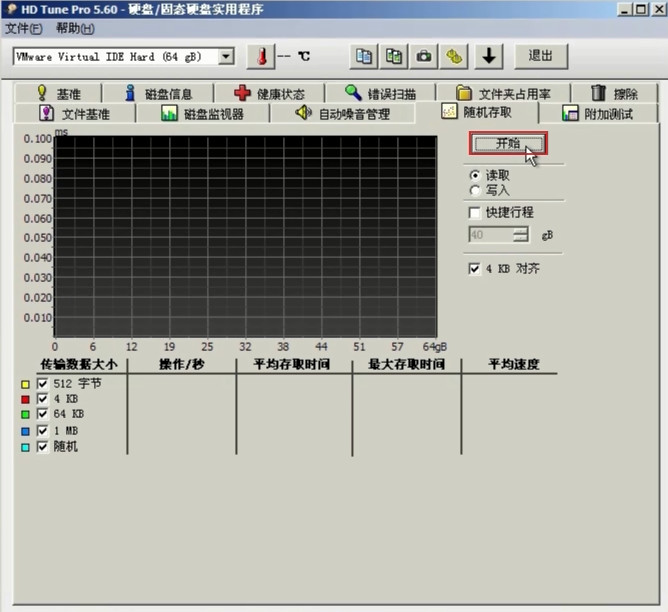
Task: Click the 64gB x-axis label on the graph
Action: point(435,347)
